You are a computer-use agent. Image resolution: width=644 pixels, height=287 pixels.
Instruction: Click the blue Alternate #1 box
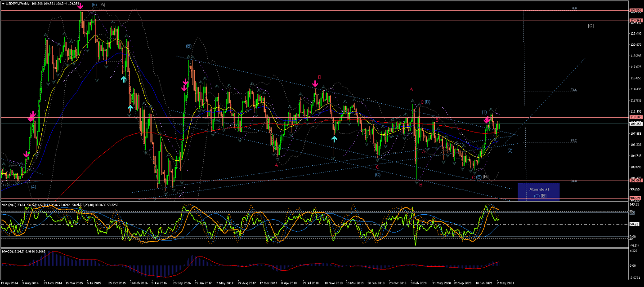pos(538,192)
